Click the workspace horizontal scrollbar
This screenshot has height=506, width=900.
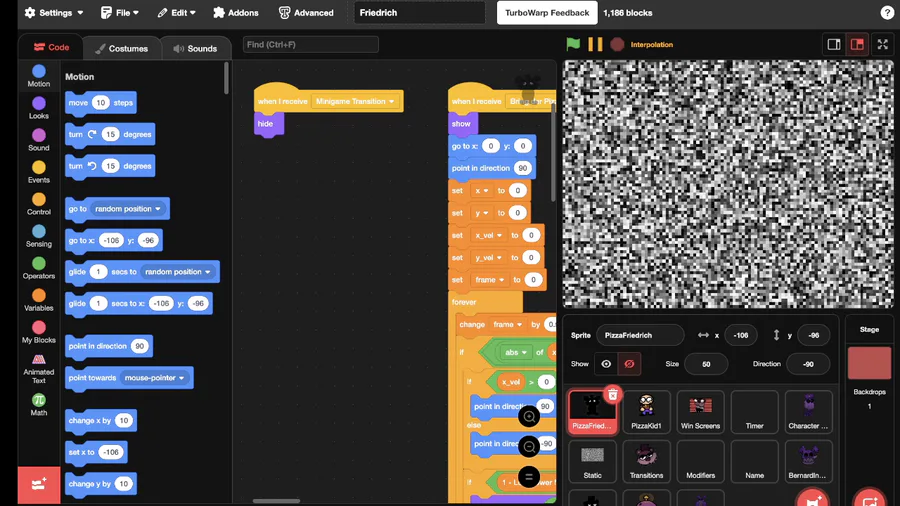276,501
